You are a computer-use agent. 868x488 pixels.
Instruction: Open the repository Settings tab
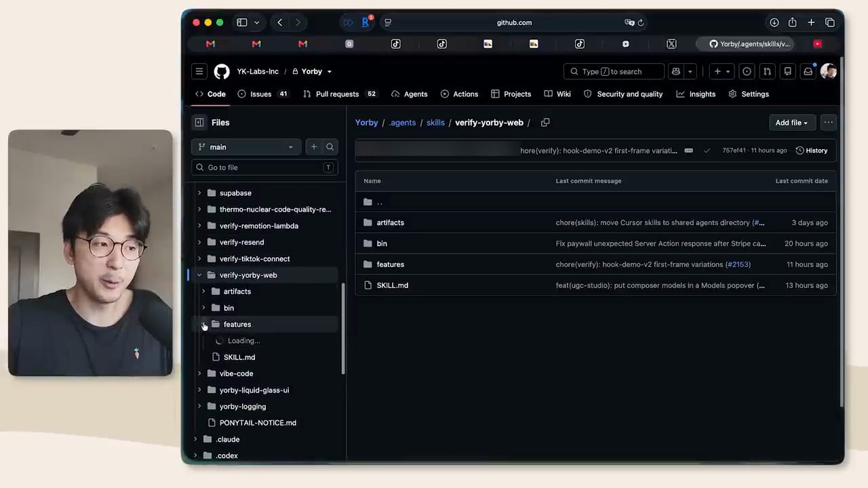pyautogui.click(x=749, y=94)
